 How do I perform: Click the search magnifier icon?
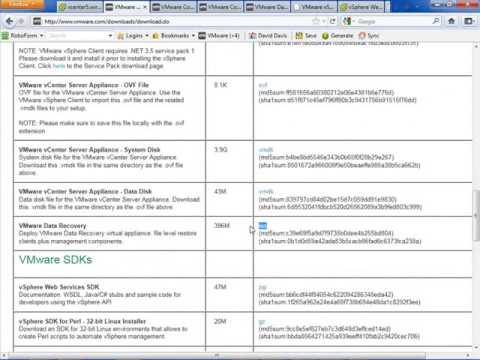coord(436,21)
